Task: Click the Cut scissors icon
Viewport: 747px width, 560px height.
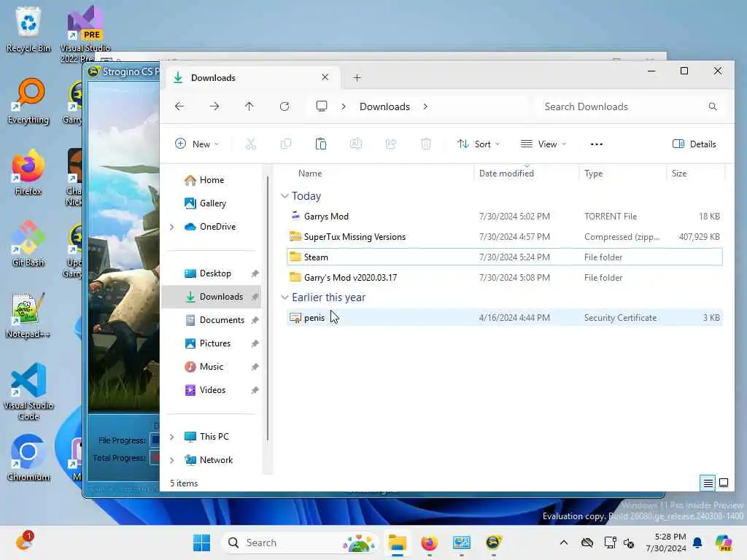Action: pos(251,144)
